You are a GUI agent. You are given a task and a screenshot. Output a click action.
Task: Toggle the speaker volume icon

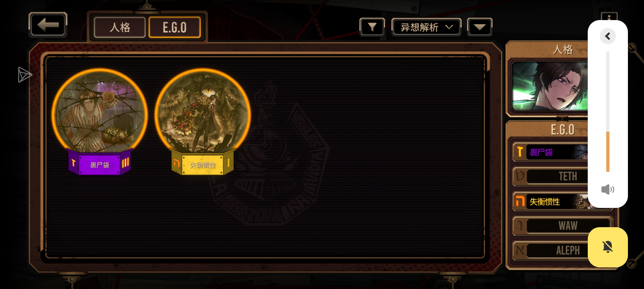[608, 189]
